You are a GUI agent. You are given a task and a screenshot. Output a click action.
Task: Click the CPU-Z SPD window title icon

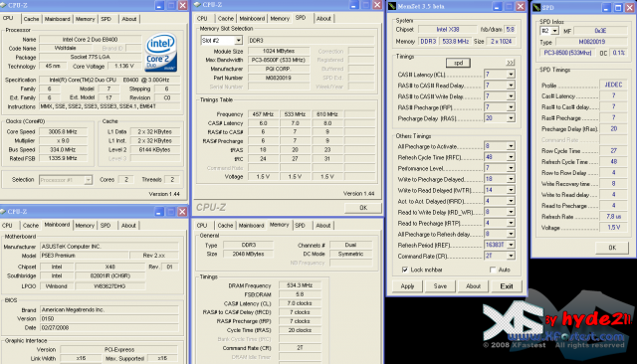[197, 4]
